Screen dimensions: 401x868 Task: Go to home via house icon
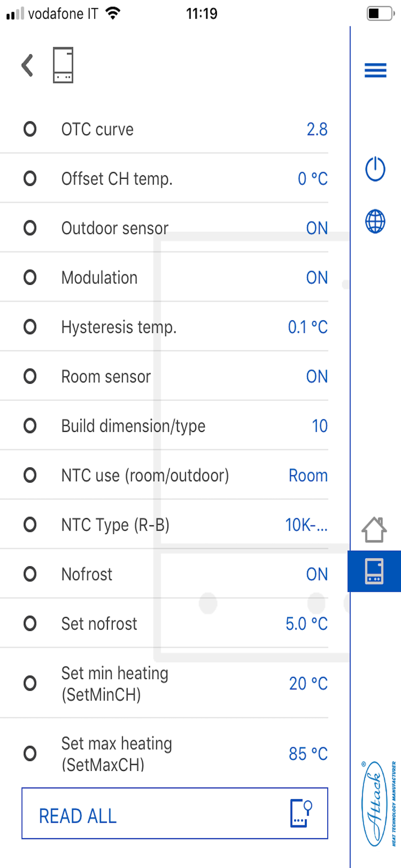(x=374, y=529)
